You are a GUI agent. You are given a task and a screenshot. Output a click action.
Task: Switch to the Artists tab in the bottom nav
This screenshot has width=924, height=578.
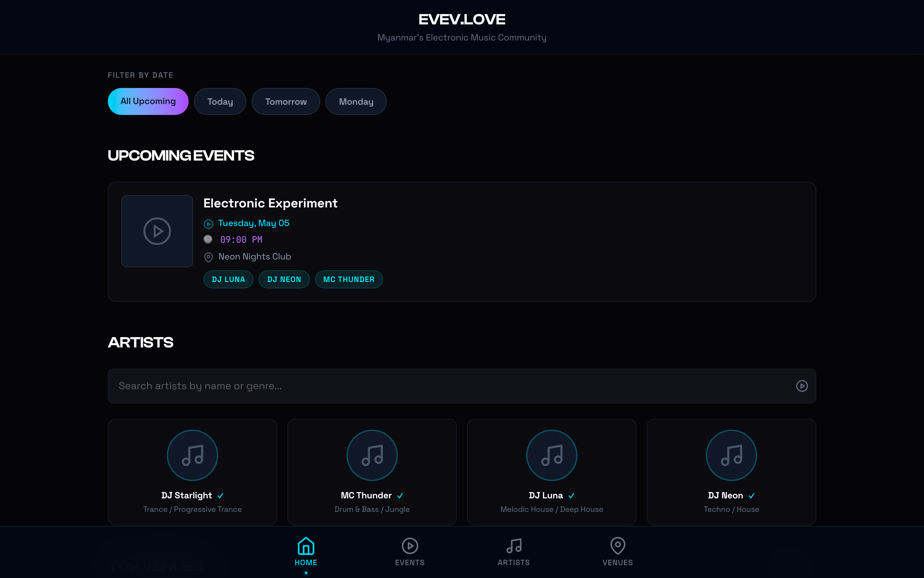(514, 552)
